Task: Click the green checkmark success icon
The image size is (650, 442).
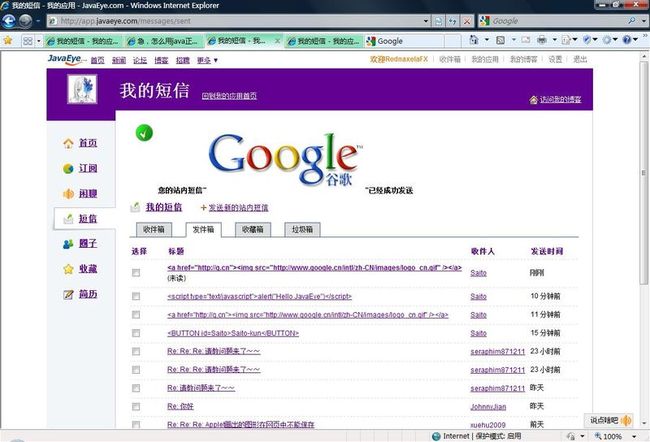Action: [144, 133]
